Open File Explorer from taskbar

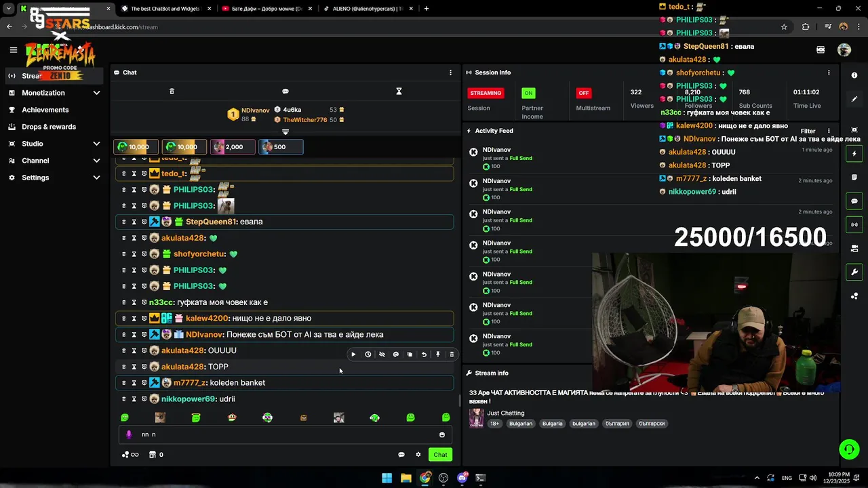pyautogui.click(x=406, y=478)
